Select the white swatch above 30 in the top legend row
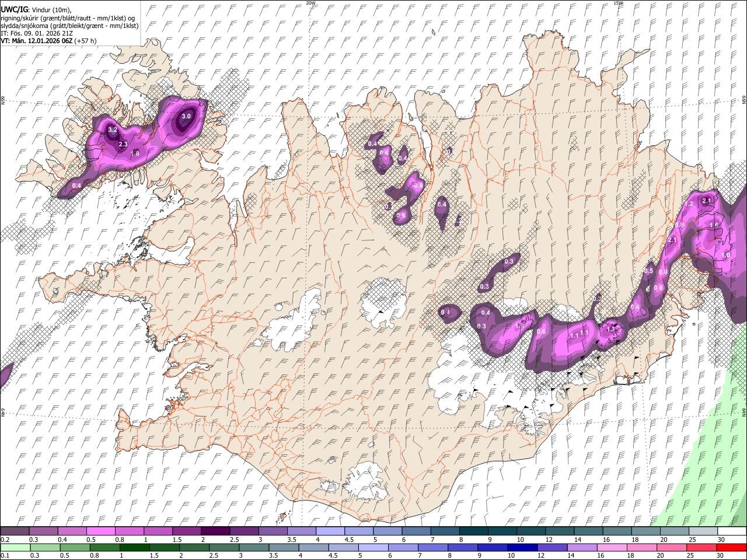The image size is (747, 560). point(732,531)
